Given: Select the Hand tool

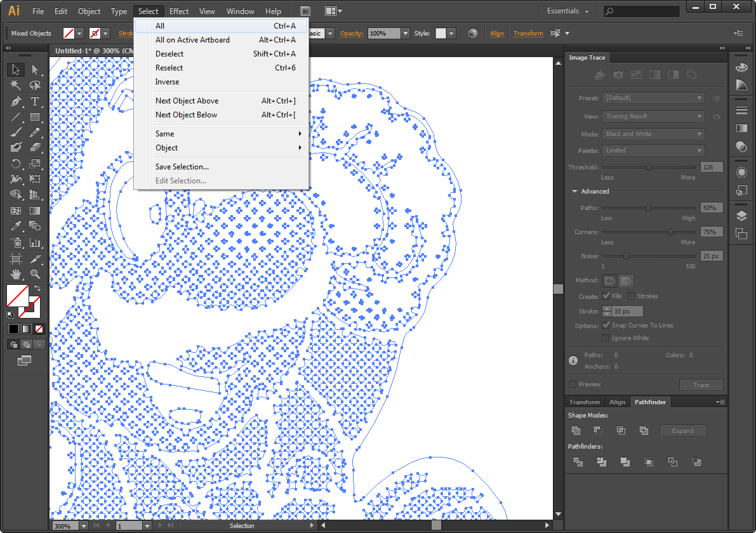Looking at the screenshot, I should (15, 274).
